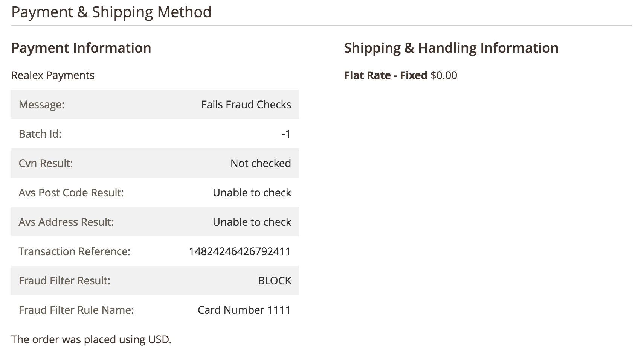644x356 pixels.
Task: Select the Batch Id label
Action: pyautogui.click(x=40, y=134)
